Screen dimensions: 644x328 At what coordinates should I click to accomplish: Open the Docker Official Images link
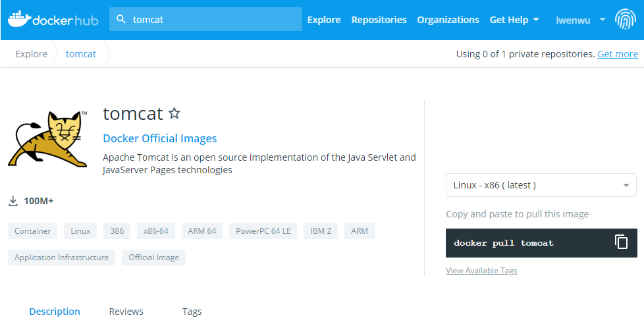160,138
